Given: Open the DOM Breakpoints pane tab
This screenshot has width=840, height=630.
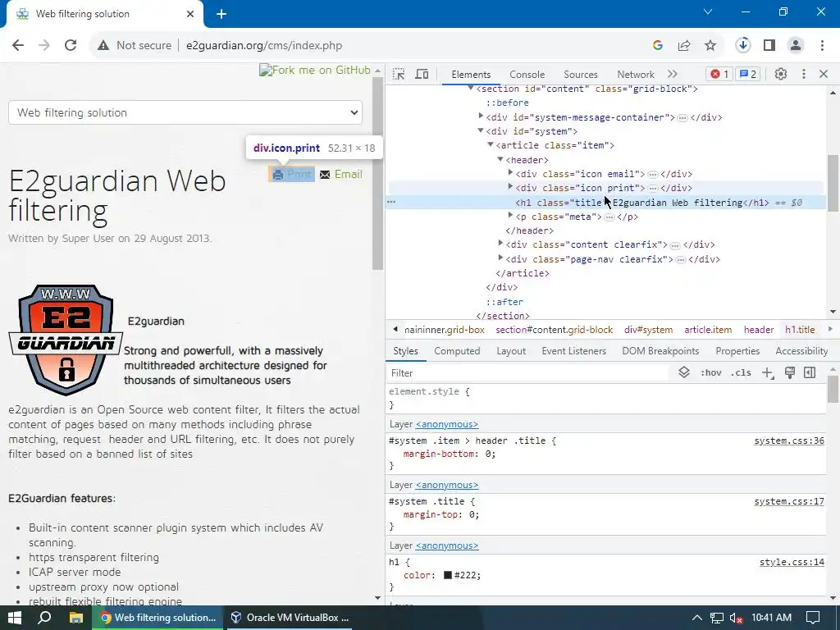Looking at the screenshot, I should point(660,351).
